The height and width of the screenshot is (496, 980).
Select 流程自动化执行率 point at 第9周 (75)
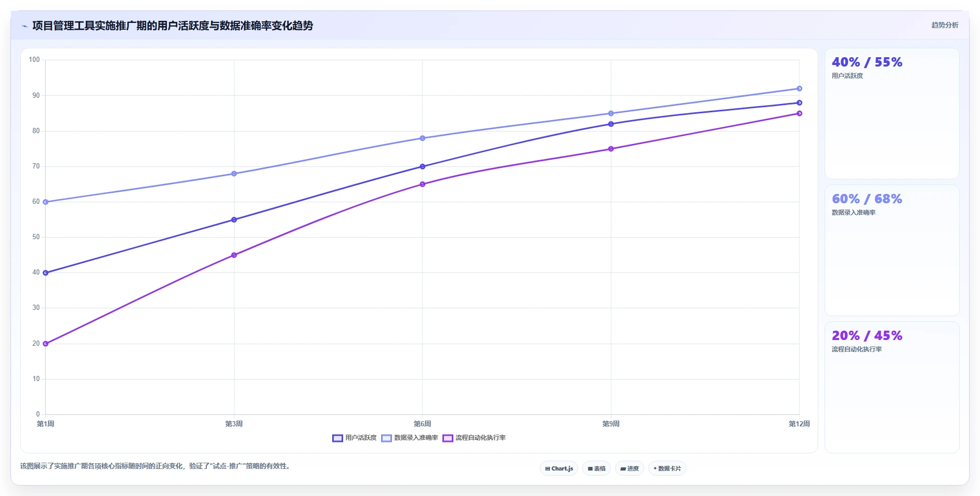[611, 149]
